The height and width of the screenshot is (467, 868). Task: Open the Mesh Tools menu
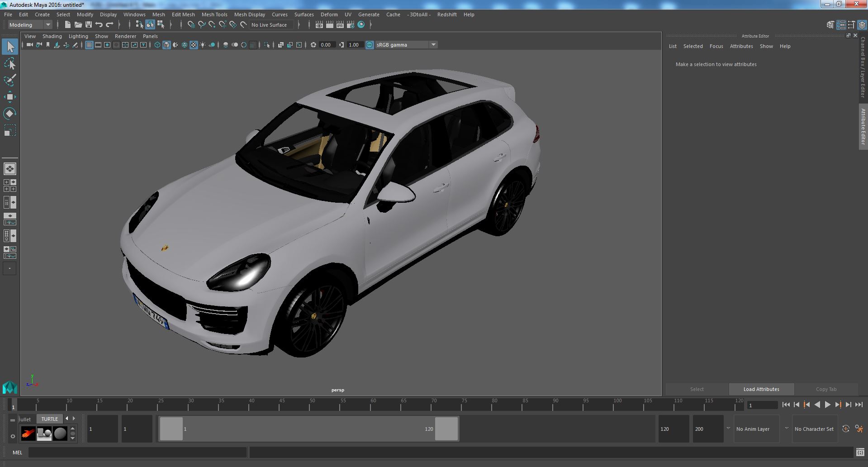(214, 14)
